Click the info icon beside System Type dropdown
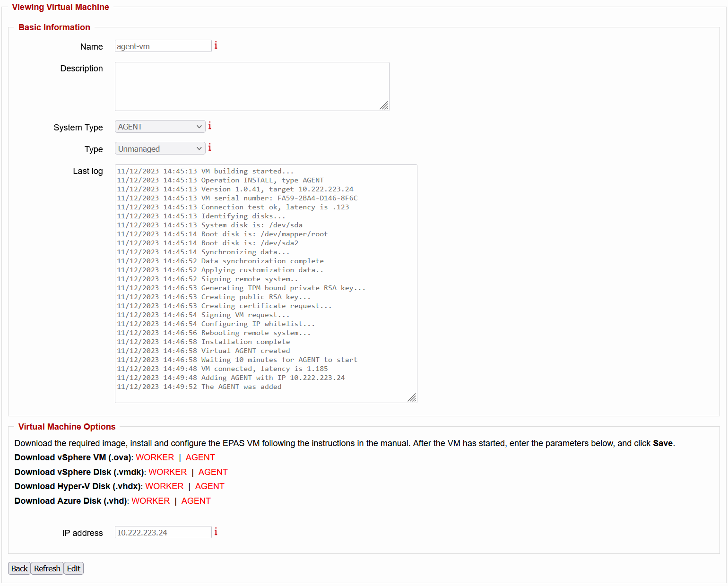The image size is (728, 586). [x=209, y=126]
